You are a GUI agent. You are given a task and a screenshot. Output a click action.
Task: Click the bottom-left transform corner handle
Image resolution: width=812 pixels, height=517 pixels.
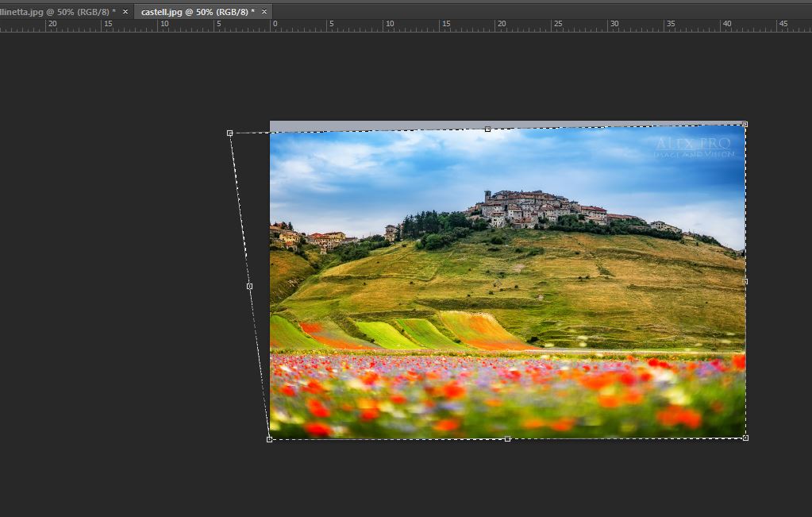[x=269, y=439]
